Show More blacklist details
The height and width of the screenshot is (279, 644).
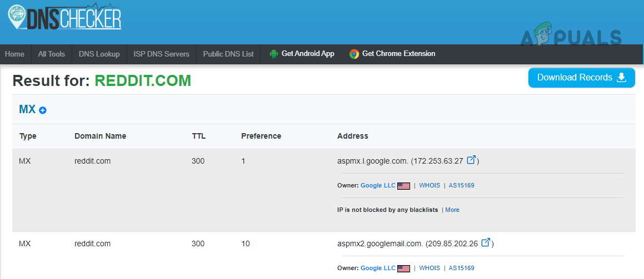(x=452, y=210)
